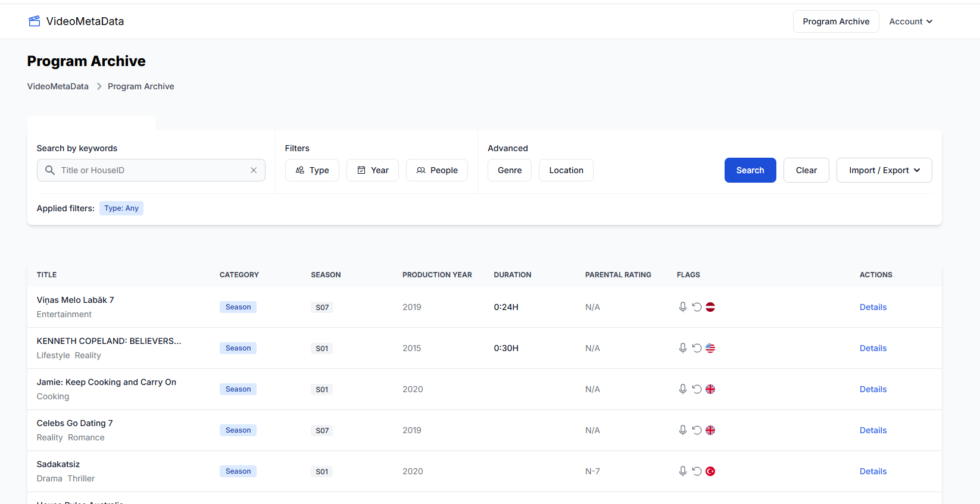Click the Jamie: Keep Cooking and Carry On title
Viewport: 980px width, 504px height.
[x=107, y=382]
